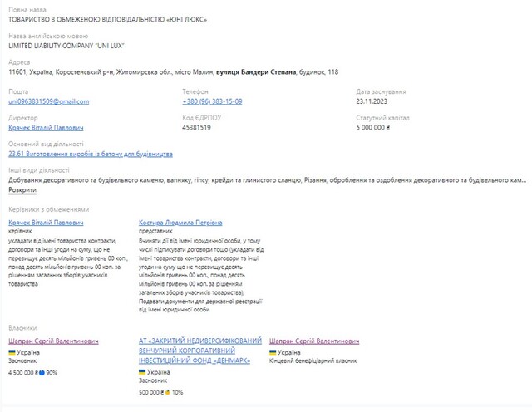Image resolution: width=532 pixels, height=412 pixels.
Task: Open founder Шапран Сергій Валентинович with 90% share
Action: 53,341
